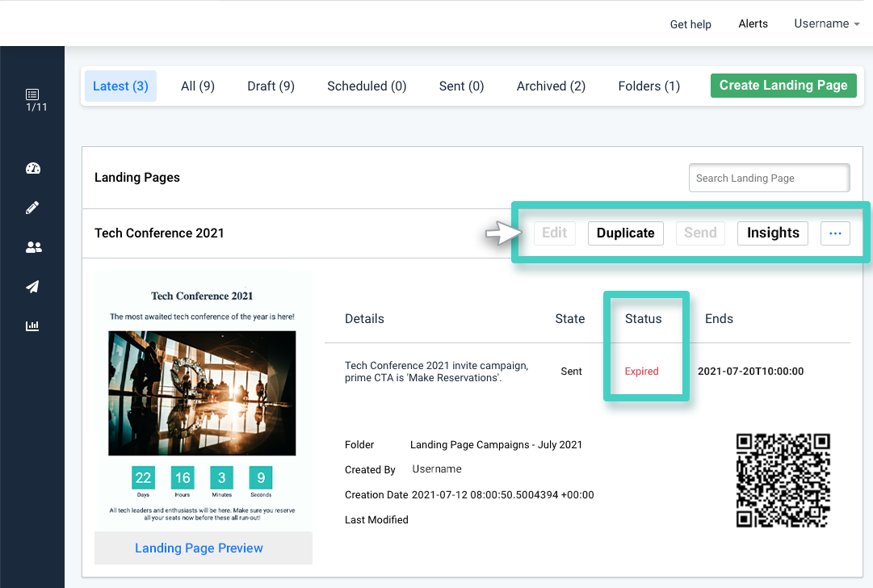This screenshot has width=873, height=588.
Task: Switch to the All (9) tab
Action: [198, 86]
